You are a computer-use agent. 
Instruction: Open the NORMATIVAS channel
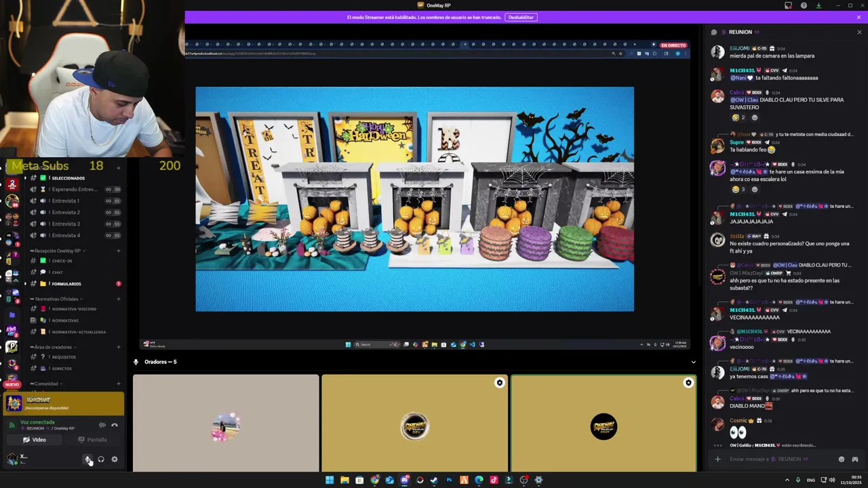[75, 321]
